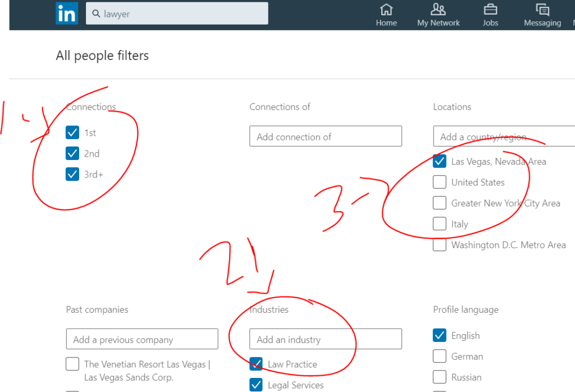Click the Add a previous company field
The image size is (575, 392).
click(x=142, y=339)
